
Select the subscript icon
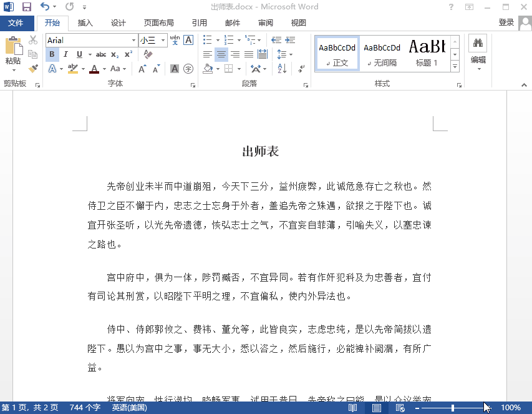coord(114,55)
